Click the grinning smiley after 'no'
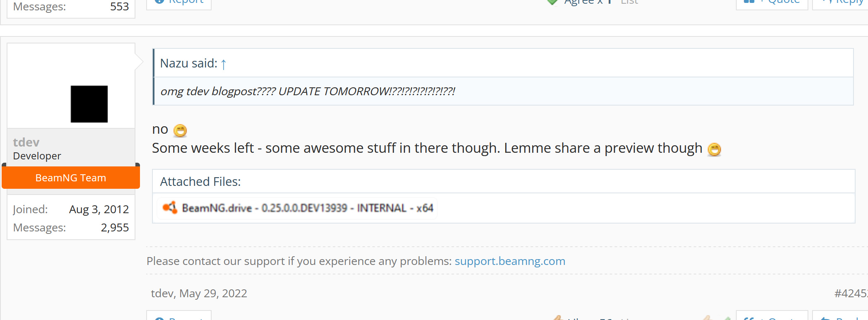This screenshot has width=868, height=320. tap(180, 130)
